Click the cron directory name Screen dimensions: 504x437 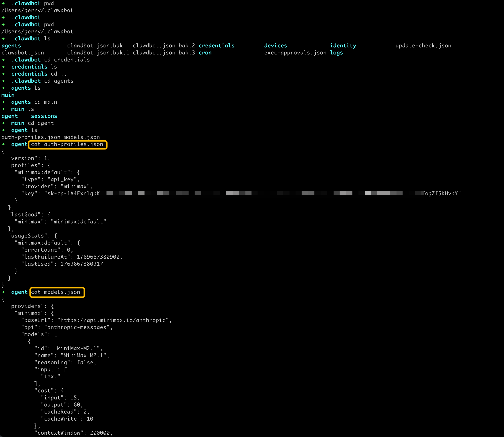click(205, 53)
